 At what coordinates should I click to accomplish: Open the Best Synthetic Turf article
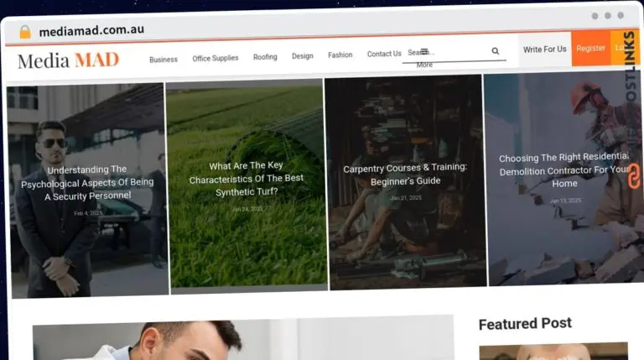[x=247, y=179]
